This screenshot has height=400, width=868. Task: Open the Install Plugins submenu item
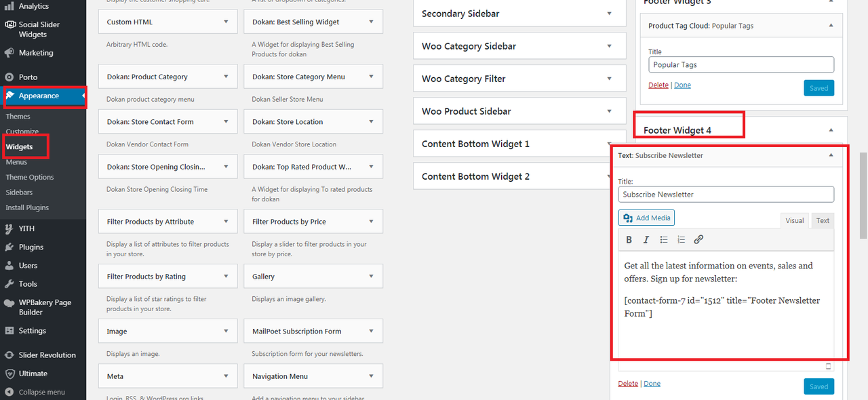27,207
